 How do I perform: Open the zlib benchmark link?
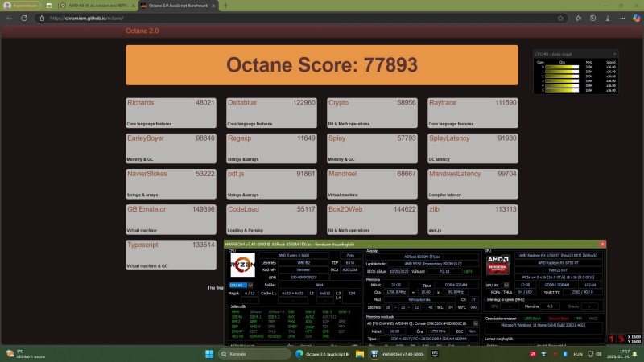[x=434, y=209]
